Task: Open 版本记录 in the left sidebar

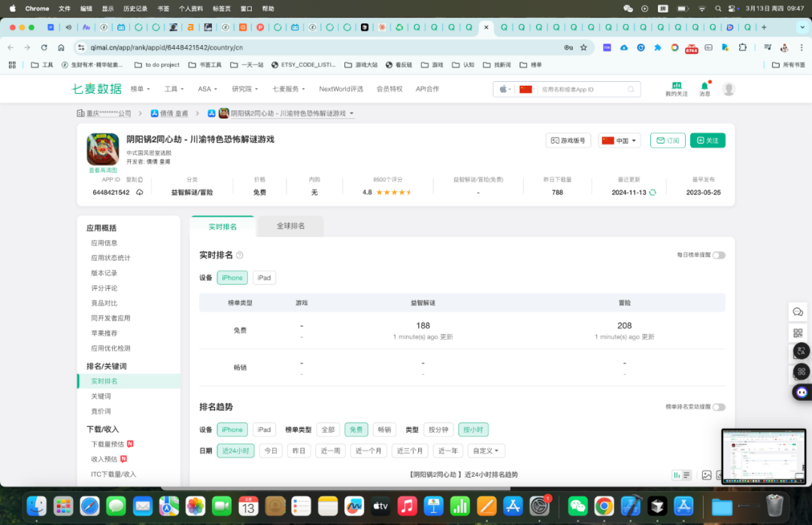Action: point(104,273)
